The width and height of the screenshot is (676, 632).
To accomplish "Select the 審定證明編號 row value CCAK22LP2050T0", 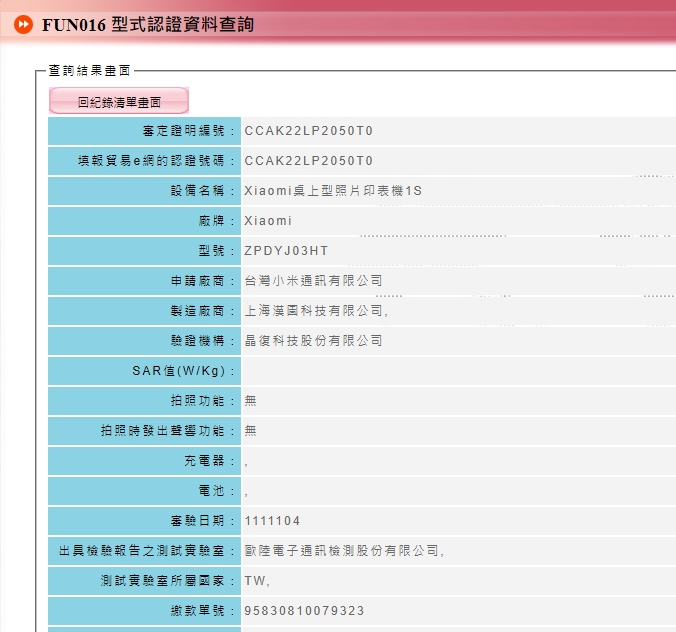I will [x=309, y=131].
